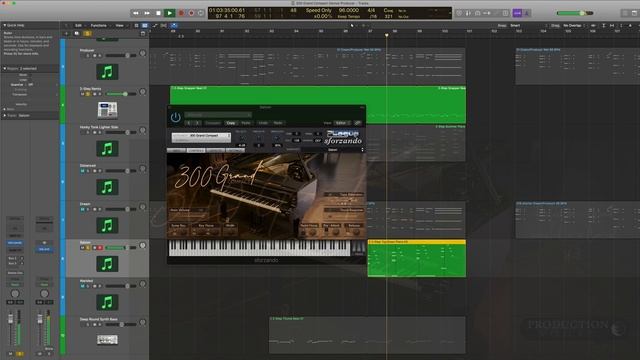Click the pan knob on Deep Round Synth Bass track
Viewport: 640px width, 360px height.
point(142,322)
